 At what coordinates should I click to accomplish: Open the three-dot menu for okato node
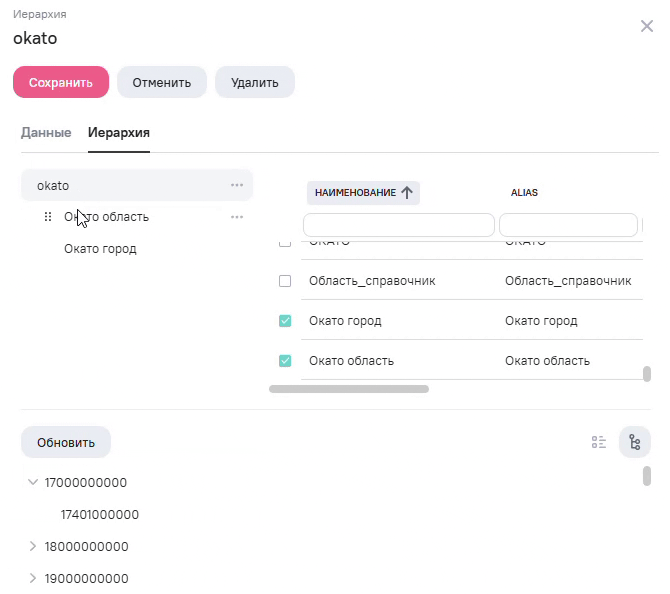coord(237,185)
